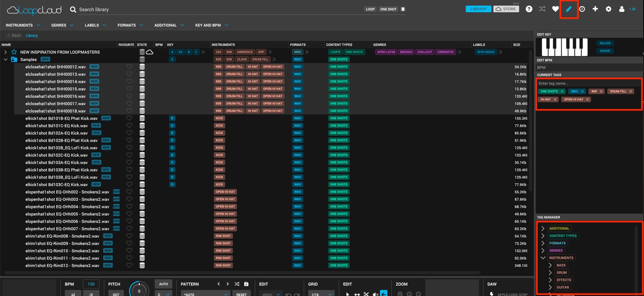
Task: Expand the GENRES tag category
Action: 543,250
